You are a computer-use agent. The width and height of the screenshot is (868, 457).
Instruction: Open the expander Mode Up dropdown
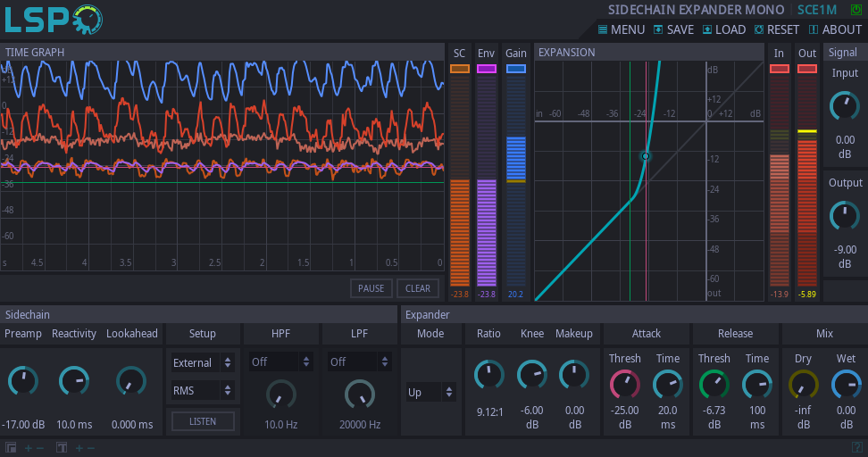[x=430, y=392]
